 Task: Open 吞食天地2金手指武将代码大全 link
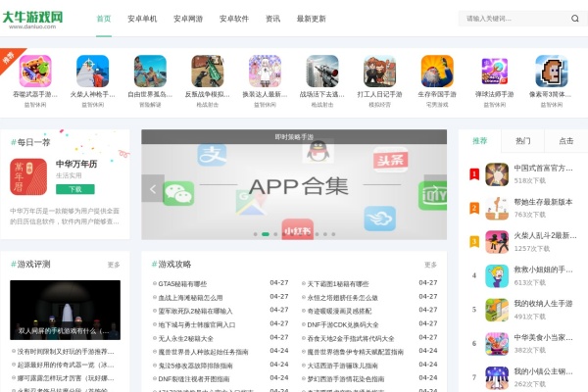[x=351, y=338]
